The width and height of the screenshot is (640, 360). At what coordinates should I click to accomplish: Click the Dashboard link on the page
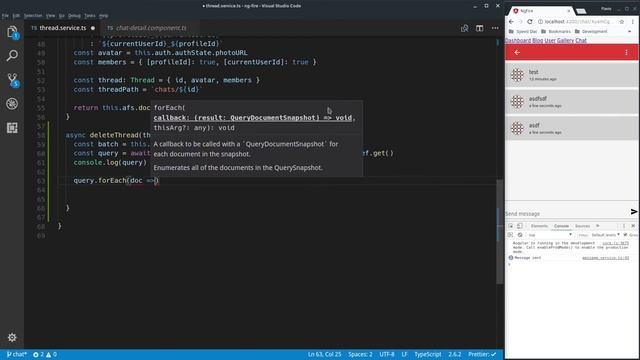pos(518,40)
